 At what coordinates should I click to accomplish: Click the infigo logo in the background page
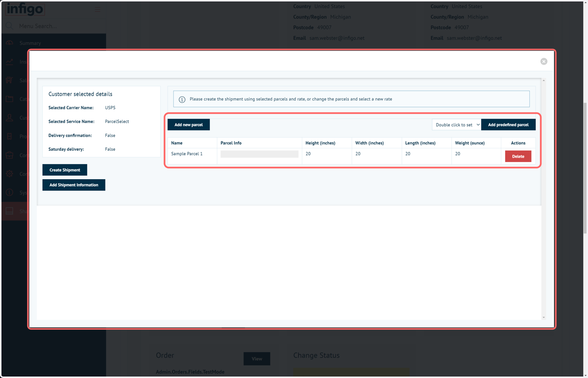25,9
